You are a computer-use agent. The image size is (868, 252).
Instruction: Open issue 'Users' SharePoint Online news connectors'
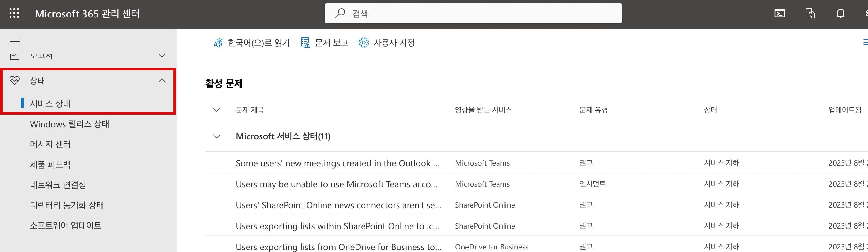tap(339, 205)
